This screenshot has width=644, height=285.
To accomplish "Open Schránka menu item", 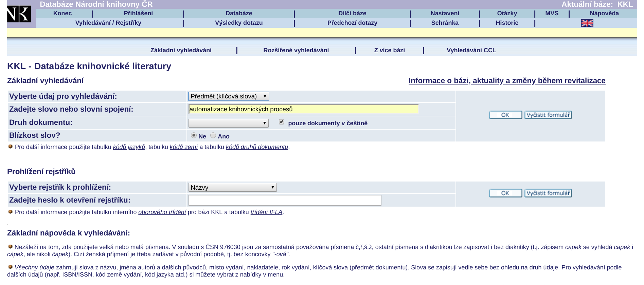I will pyautogui.click(x=445, y=23).
